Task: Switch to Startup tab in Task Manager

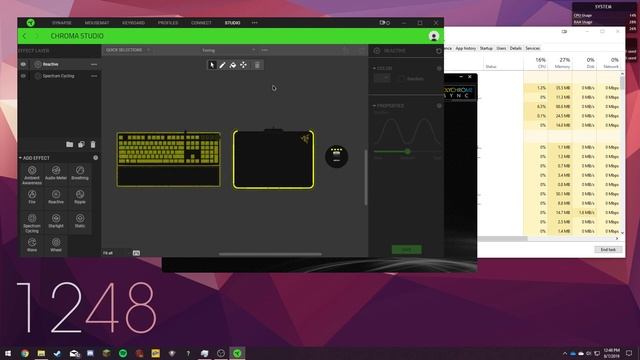Action: [486, 48]
